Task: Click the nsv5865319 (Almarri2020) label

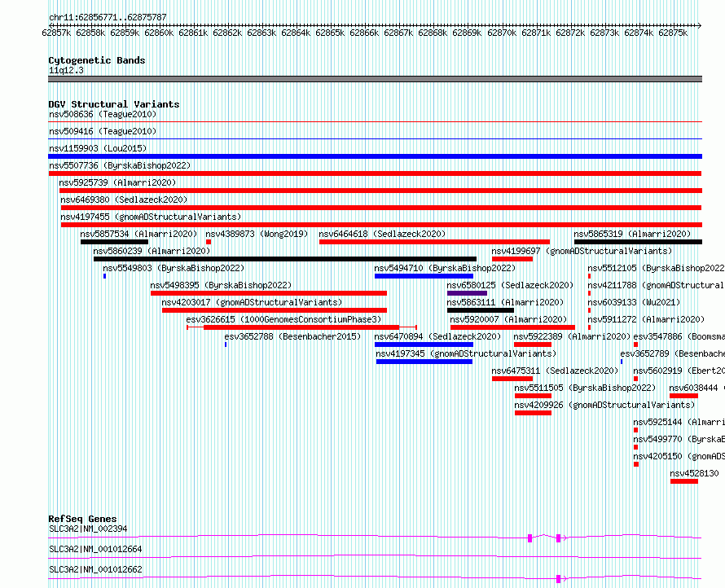Action: (632, 234)
